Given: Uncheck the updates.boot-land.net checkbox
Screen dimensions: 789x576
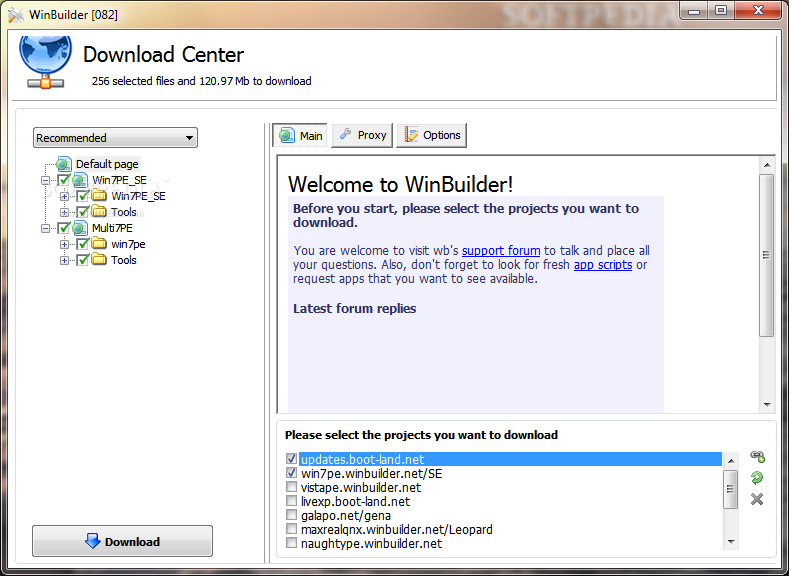Looking at the screenshot, I should click(291, 459).
